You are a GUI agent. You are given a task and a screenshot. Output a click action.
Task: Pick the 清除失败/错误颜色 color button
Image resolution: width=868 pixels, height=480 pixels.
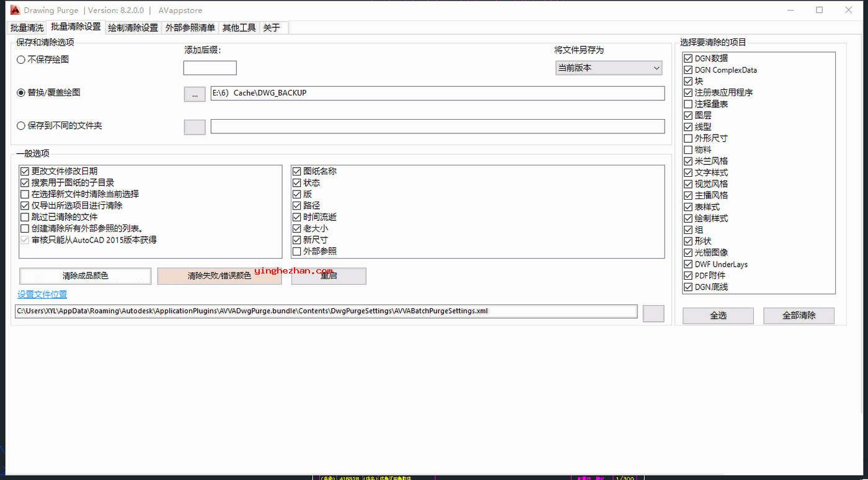tap(219, 276)
